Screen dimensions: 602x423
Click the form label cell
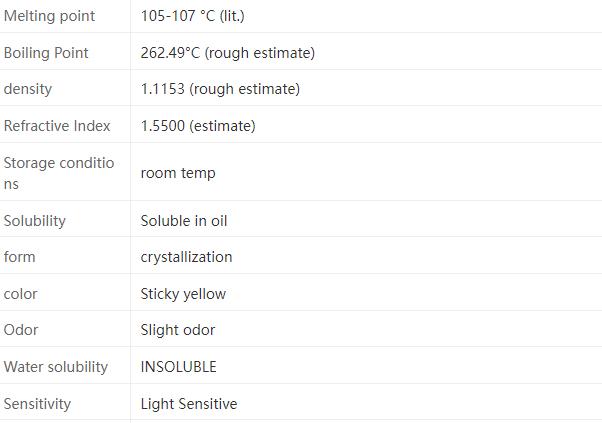[20, 257]
